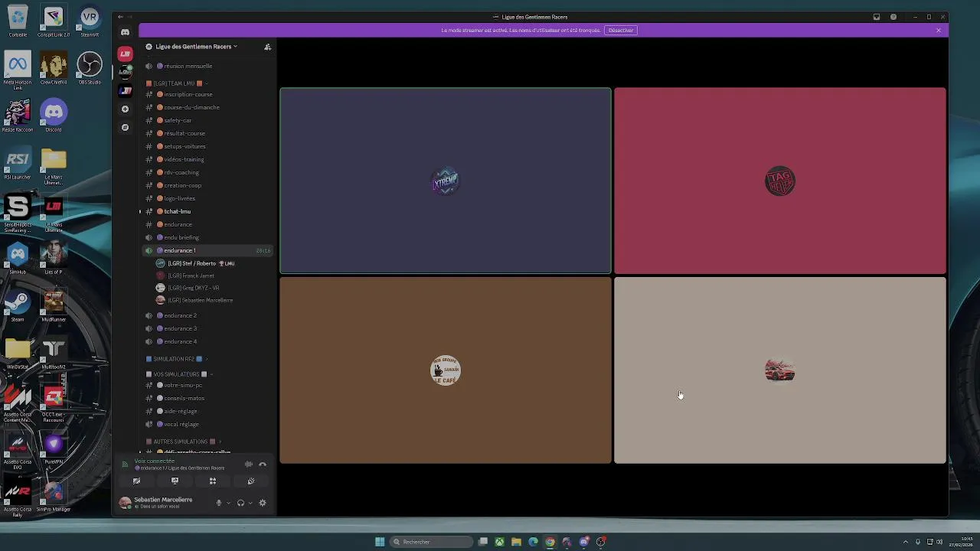Click the Désactiver streamer mode button
Viewport: 980px width, 551px height.
tap(621, 31)
